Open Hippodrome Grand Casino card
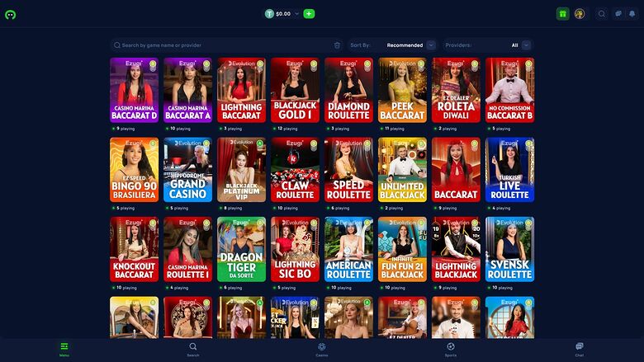Screen dimensions: 644x362 coord(187,170)
